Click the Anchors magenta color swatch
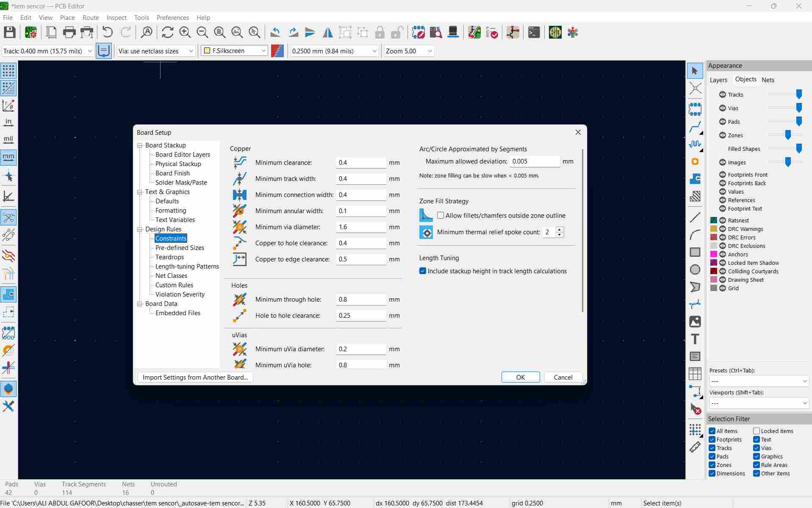The height and width of the screenshot is (508, 812). (x=714, y=254)
